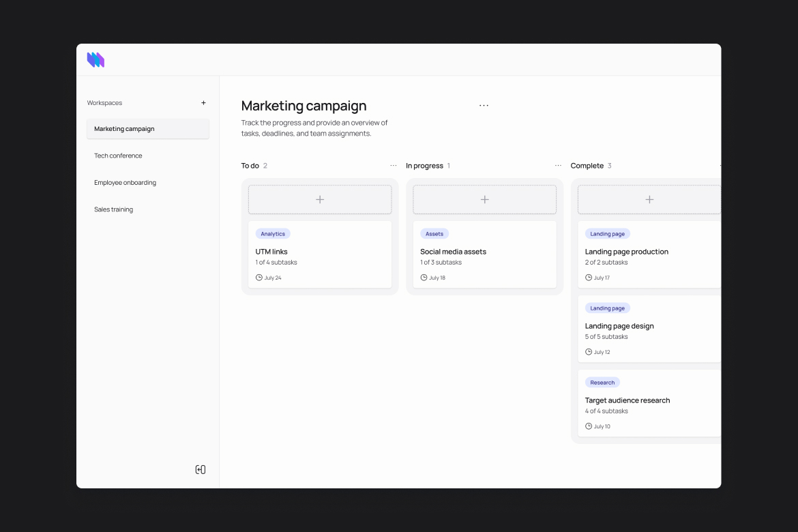
Task: Click the plus icon to create a new workspace
Action: click(x=203, y=102)
